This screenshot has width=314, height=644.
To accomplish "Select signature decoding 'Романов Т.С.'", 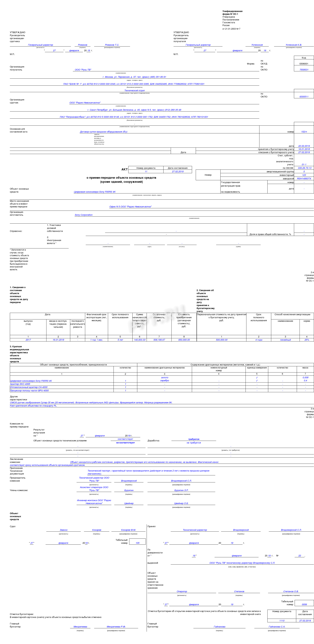I will pyautogui.click(x=112, y=45).
